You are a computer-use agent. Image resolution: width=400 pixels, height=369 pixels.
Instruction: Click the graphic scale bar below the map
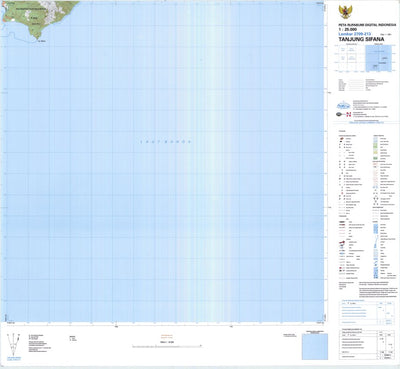coord(167,346)
